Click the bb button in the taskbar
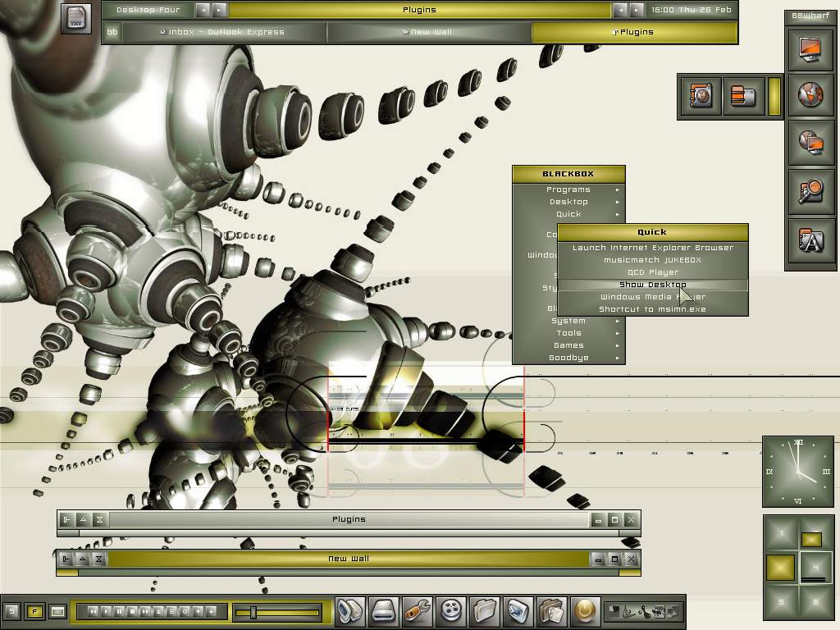 click(x=112, y=32)
